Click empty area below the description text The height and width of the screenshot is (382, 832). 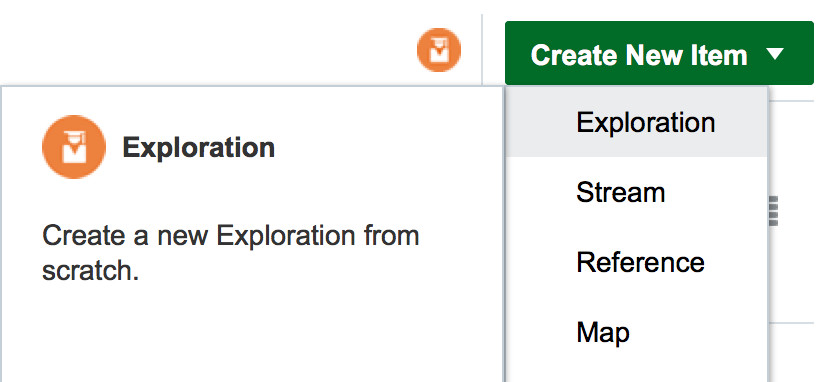coord(252,334)
